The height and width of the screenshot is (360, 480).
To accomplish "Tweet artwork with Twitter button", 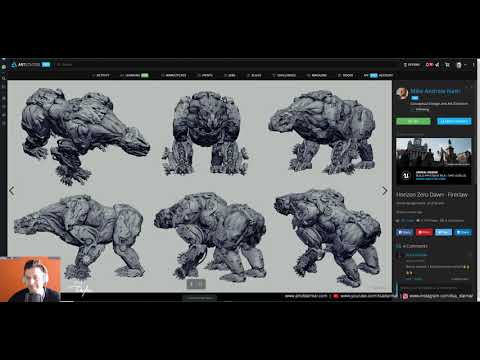I will click(444, 232).
